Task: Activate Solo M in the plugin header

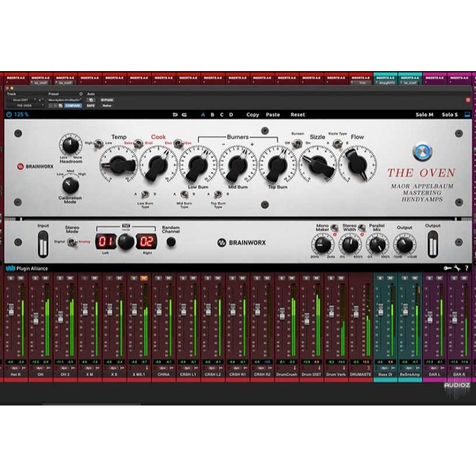Action: 426,115
